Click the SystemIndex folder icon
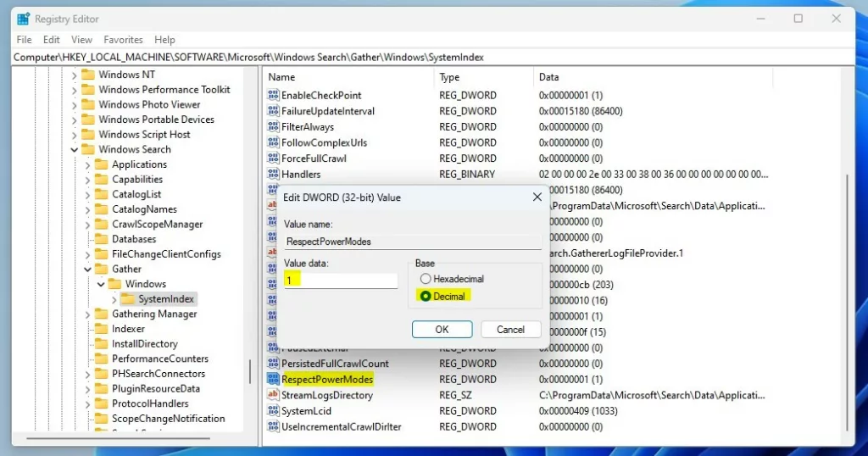This screenshot has height=456, width=868. 128,299
